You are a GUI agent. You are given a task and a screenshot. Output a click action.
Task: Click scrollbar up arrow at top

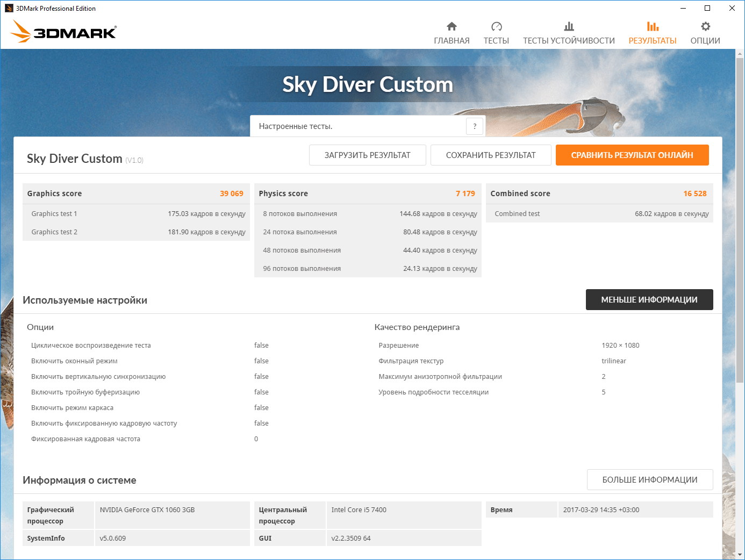coord(740,54)
